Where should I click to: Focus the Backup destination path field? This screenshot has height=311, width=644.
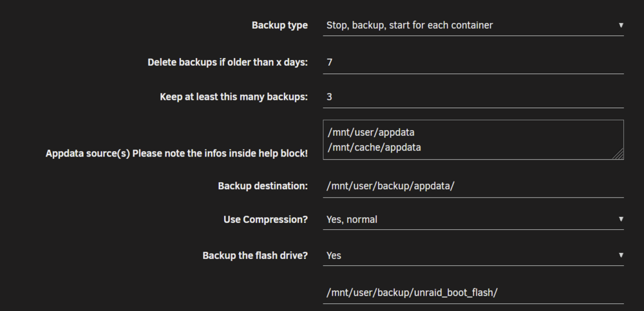point(473,186)
